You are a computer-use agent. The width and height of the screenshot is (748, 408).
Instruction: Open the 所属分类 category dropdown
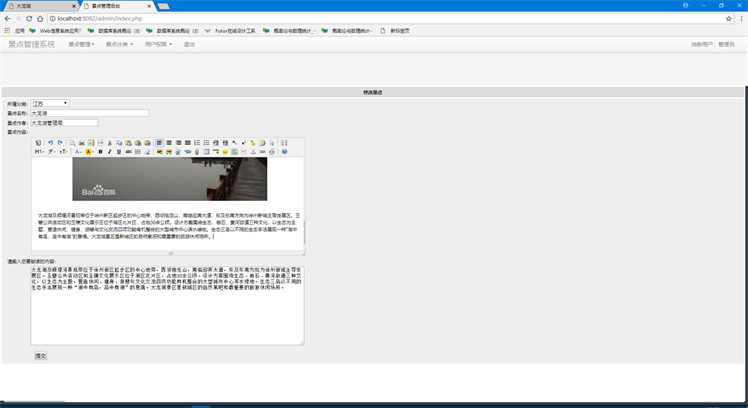pyautogui.click(x=50, y=103)
